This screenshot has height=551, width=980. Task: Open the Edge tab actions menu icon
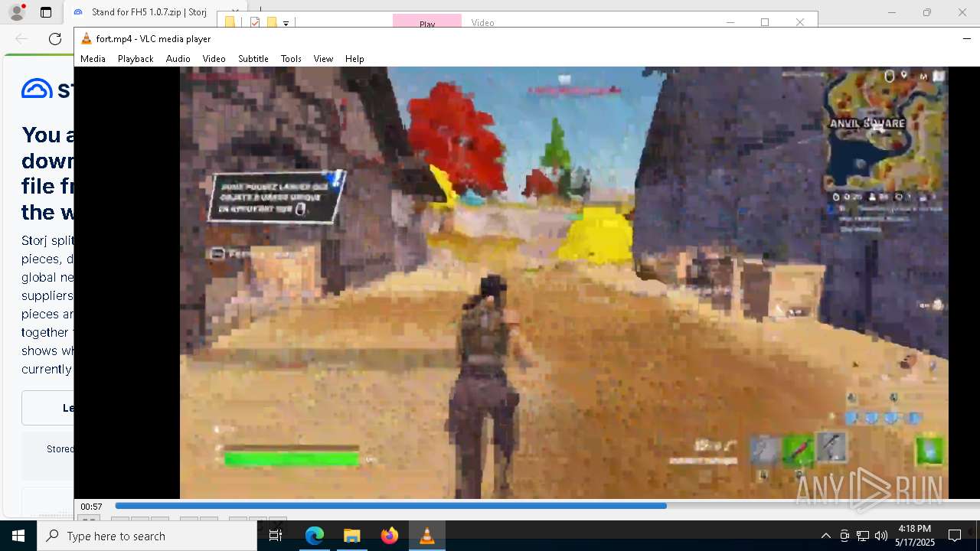coord(46,12)
